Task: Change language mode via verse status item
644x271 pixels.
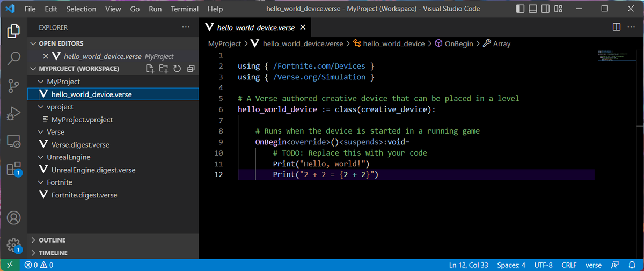Action: point(594,265)
